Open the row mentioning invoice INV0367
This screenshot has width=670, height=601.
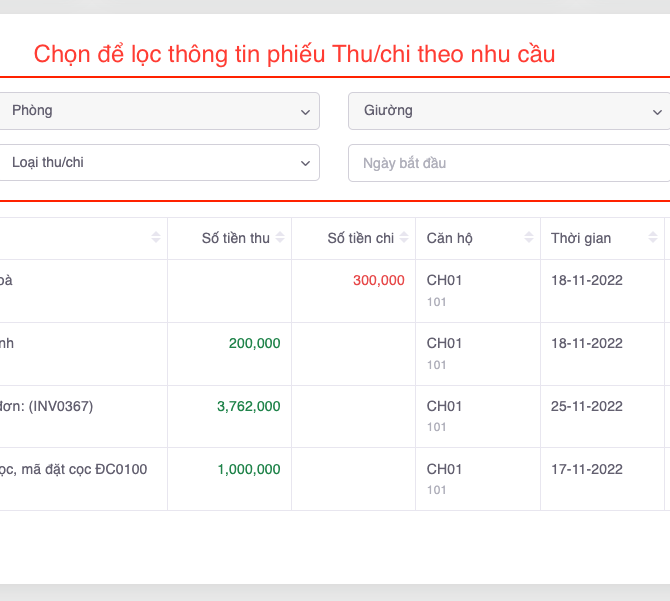click(50, 407)
